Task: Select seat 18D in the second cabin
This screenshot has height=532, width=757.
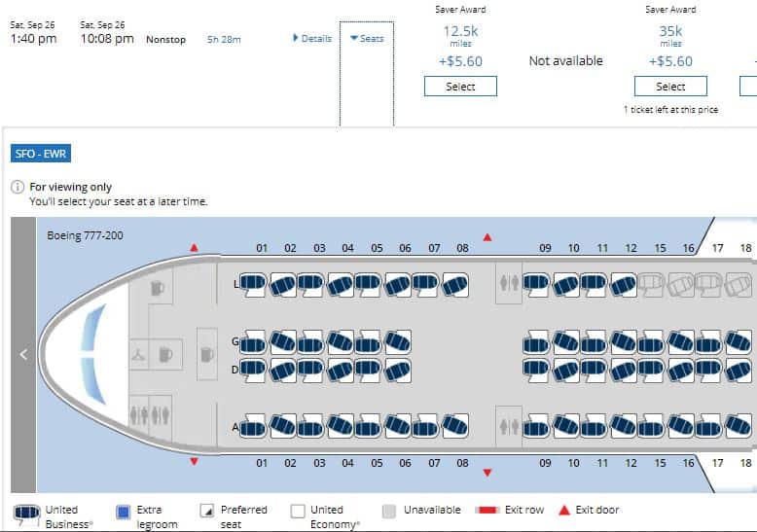Action: [x=739, y=371]
